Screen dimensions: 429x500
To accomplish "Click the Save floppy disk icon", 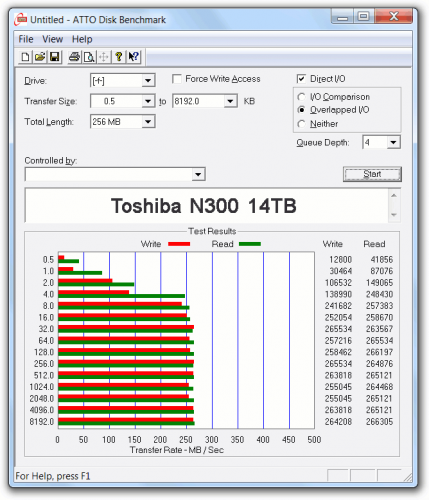I will tap(55, 57).
